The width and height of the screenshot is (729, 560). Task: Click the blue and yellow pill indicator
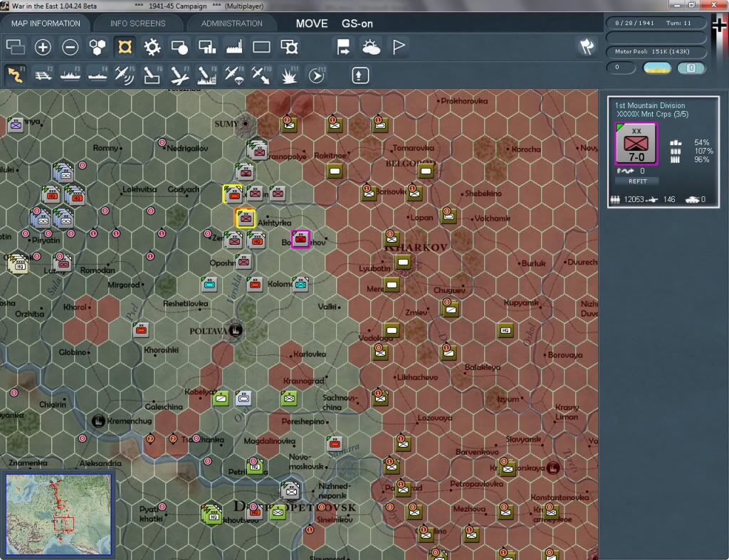coord(656,68)
